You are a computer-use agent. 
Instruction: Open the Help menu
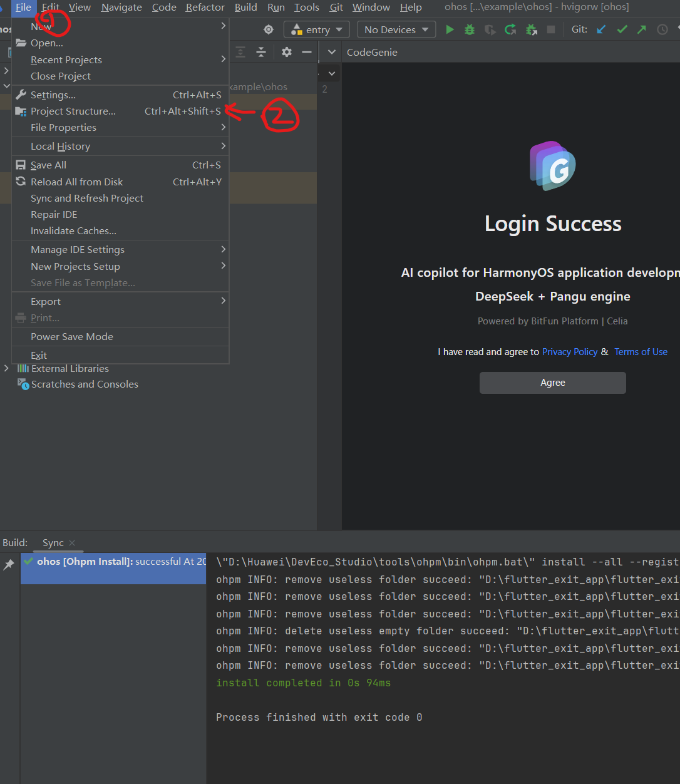coord(411,7)
